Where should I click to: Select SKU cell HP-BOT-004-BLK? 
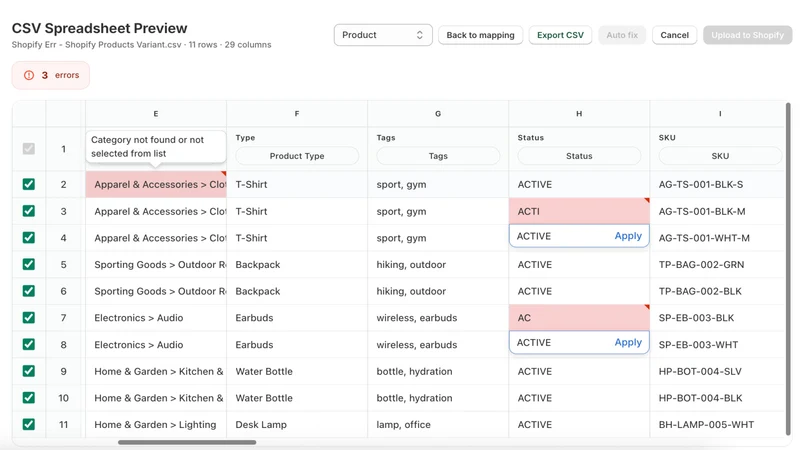pyautogui.click(x=717, y=398)
